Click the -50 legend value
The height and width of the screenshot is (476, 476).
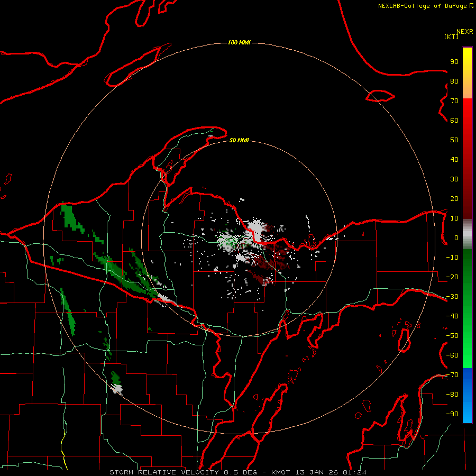point(452,336)
